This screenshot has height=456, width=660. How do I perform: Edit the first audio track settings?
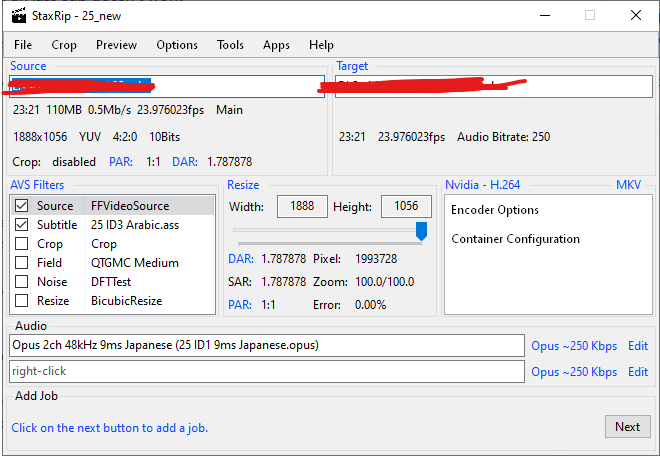point(638,346)
